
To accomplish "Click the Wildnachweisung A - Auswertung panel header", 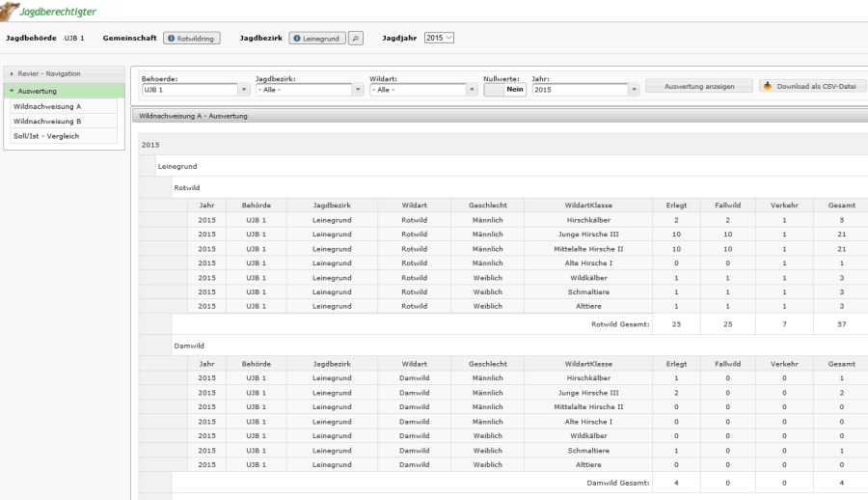I will click(193, 116).
